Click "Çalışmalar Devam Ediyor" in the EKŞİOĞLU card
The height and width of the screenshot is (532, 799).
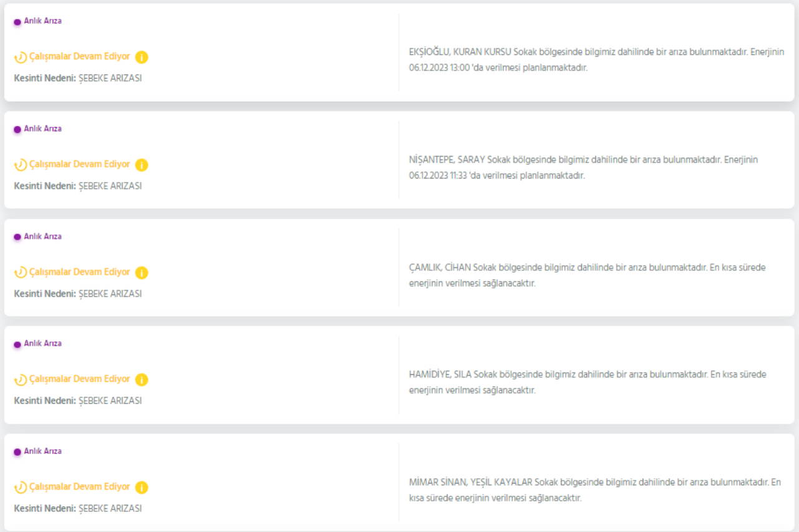pos(80,57)
